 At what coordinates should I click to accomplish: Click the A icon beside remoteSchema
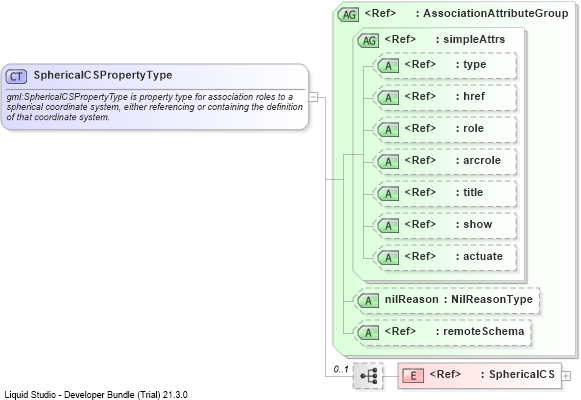pos(368,333)
